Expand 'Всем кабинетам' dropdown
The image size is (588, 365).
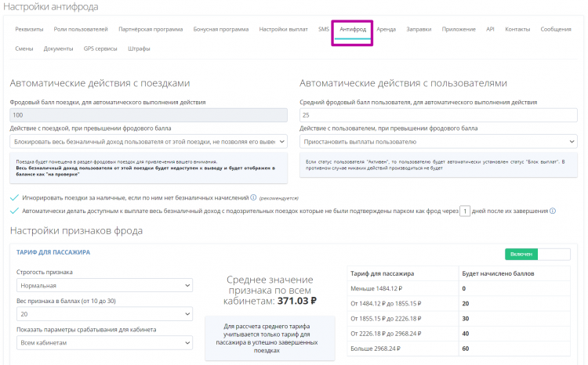100,342
